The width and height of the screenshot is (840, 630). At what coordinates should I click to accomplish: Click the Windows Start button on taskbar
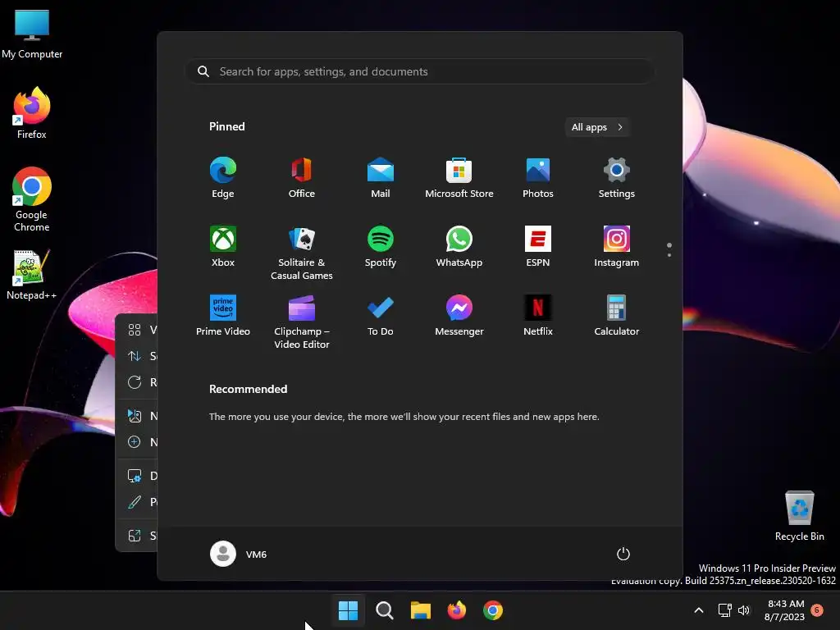348,610
